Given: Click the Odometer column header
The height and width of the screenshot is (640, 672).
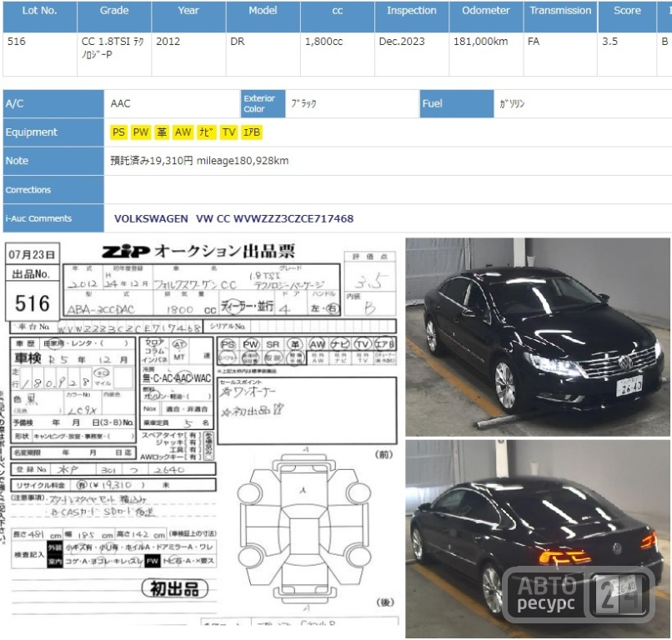Looking at the screenshot, I should tap(486, 17).
